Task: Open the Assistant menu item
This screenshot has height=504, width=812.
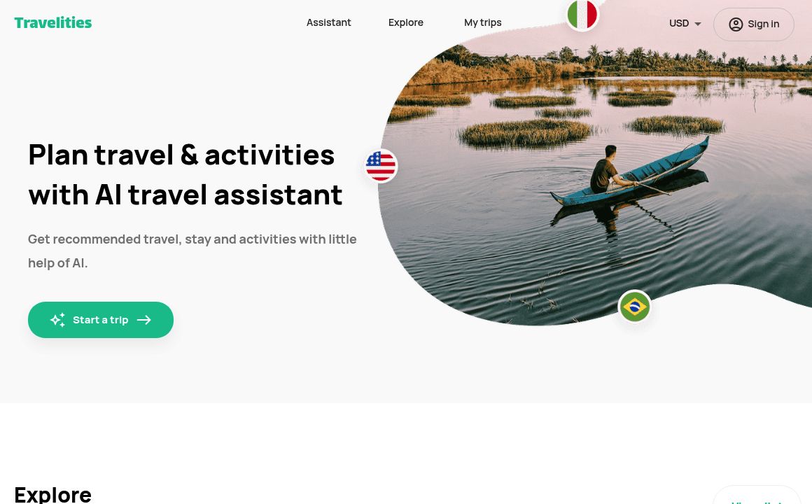Action: (x=328, y=23)
